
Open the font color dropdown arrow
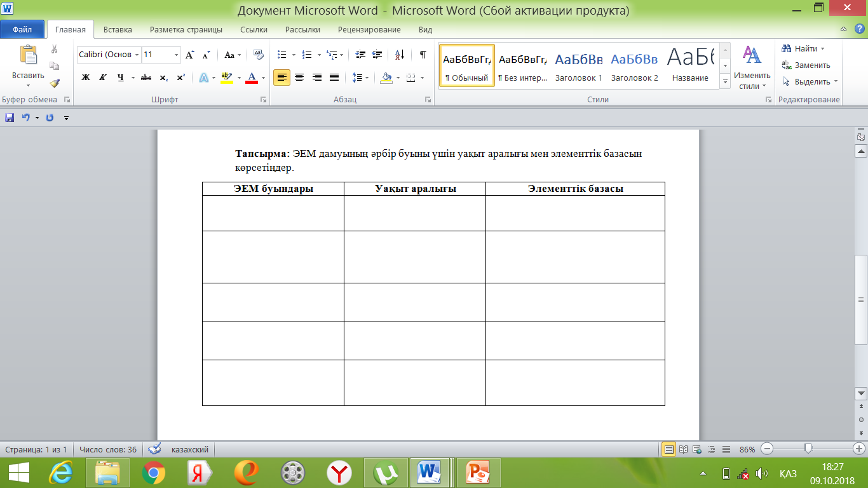pos(262,78)
